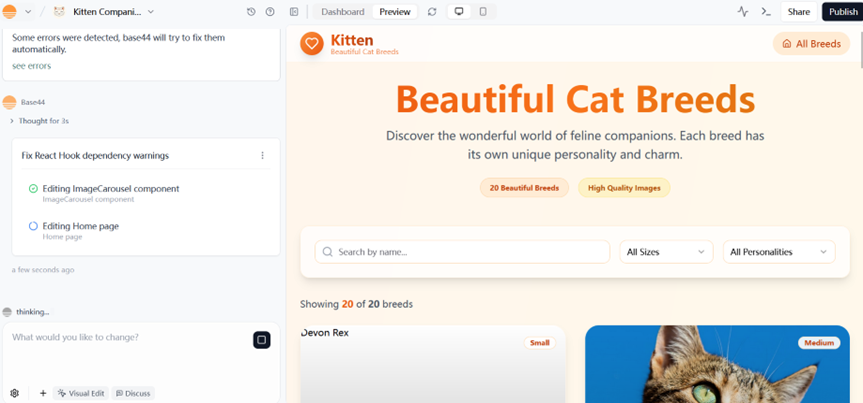The image size is (863, 403).
Task: Switch to the Dashboard tab
Action: pos(342,12)
